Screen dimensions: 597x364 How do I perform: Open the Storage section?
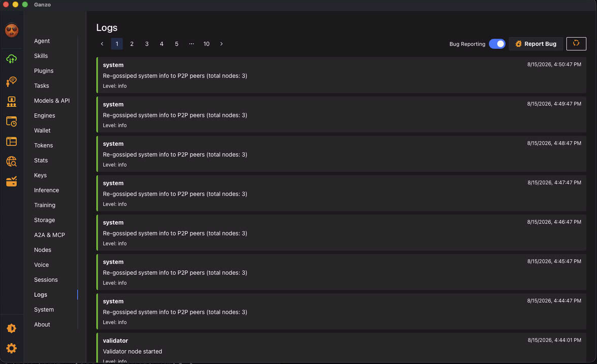click(44, 220)
